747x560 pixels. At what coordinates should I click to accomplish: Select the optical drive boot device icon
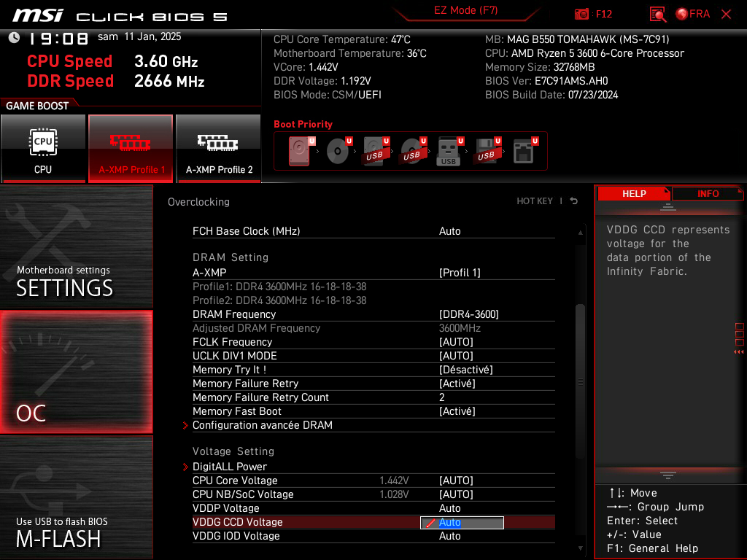click(339, 151)
